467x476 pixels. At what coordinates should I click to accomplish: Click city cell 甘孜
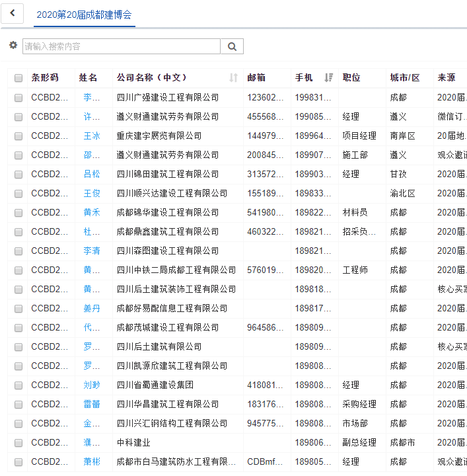coord(398,174)
